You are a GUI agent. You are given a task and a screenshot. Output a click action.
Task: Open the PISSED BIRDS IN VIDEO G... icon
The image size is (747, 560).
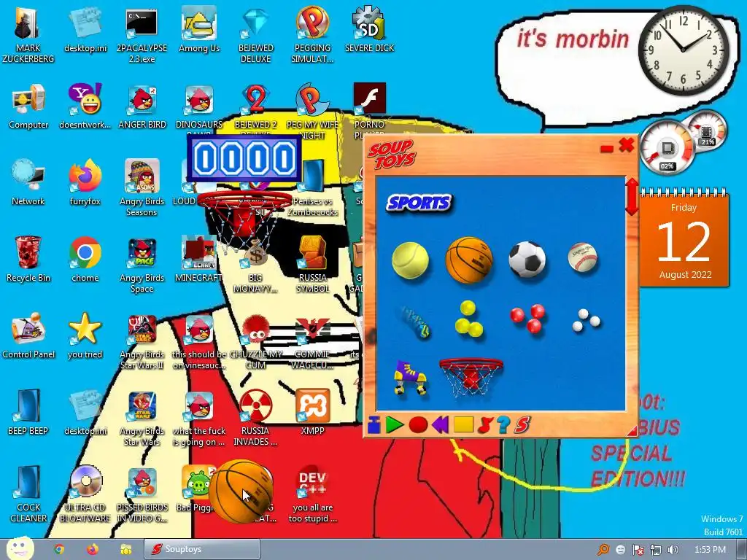(x=142, y=495)
